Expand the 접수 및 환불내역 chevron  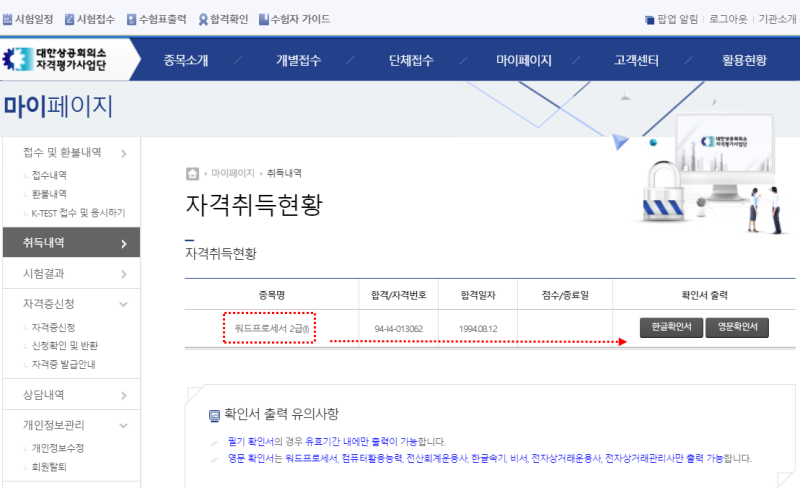(124, 153)
